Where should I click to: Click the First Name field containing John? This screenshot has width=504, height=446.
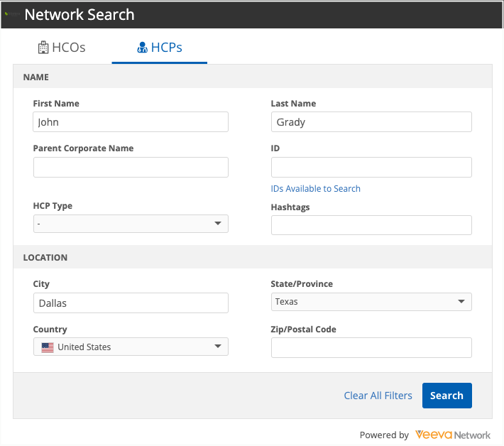tap(131, 122)
